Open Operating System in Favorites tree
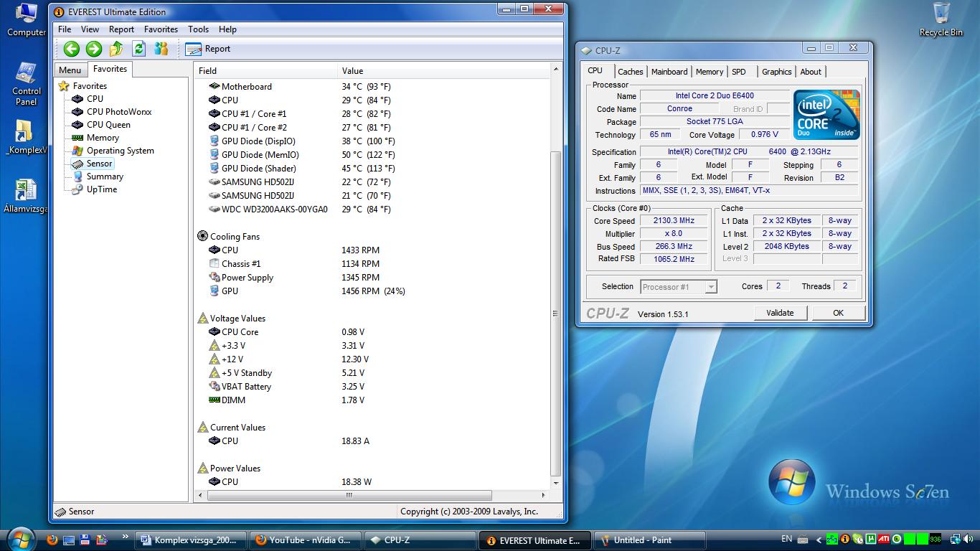This screenshot has width=980, height=551. [x=113, y=151]
